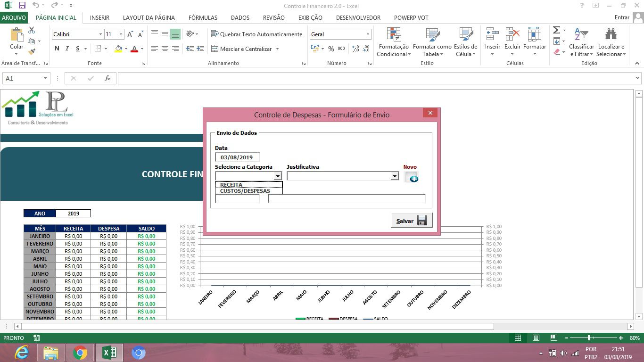This screenshot has width=644, height=362.
Task: Open Classificar e Filtrar sort tool
Action: (581, 42)
